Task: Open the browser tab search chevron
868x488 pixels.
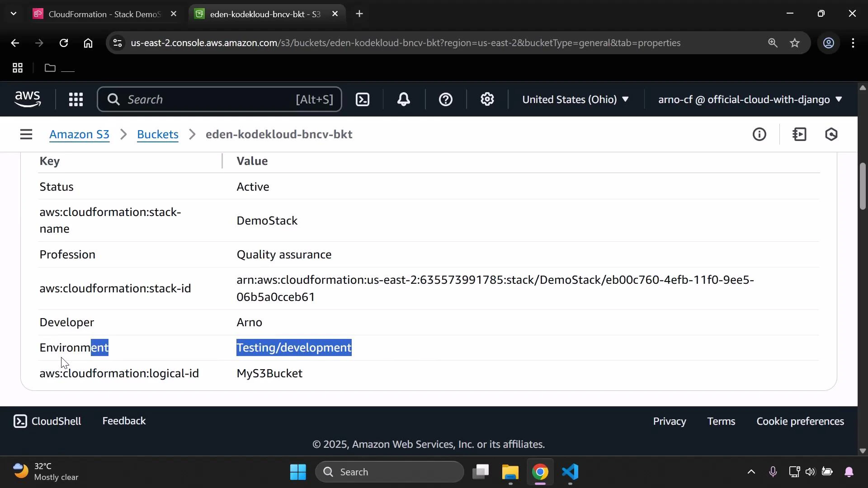Action: point(14,14)
